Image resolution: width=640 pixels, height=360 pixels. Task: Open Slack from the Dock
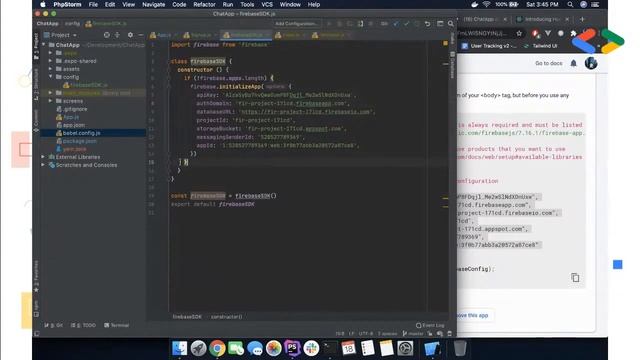coord(311,349)
